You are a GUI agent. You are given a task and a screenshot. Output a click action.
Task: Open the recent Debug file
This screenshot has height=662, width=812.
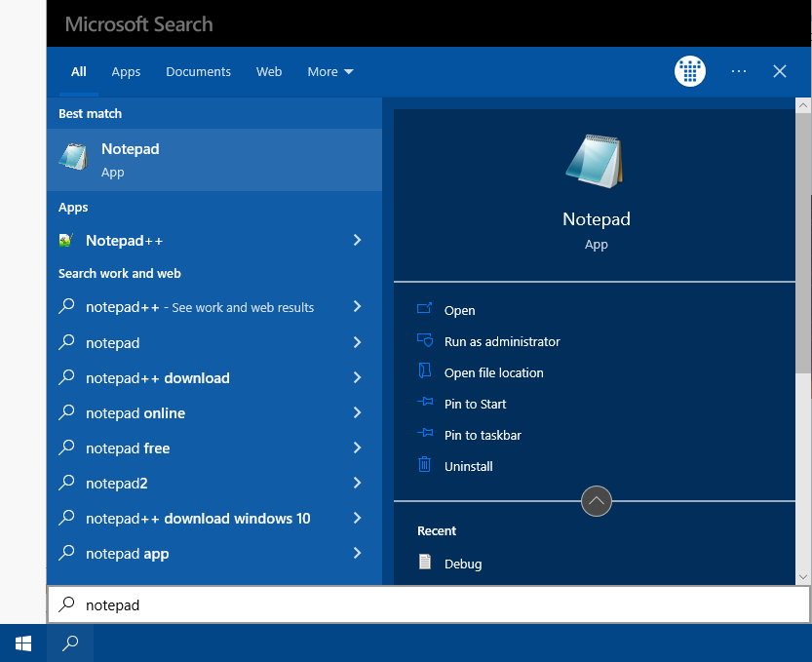463,564
